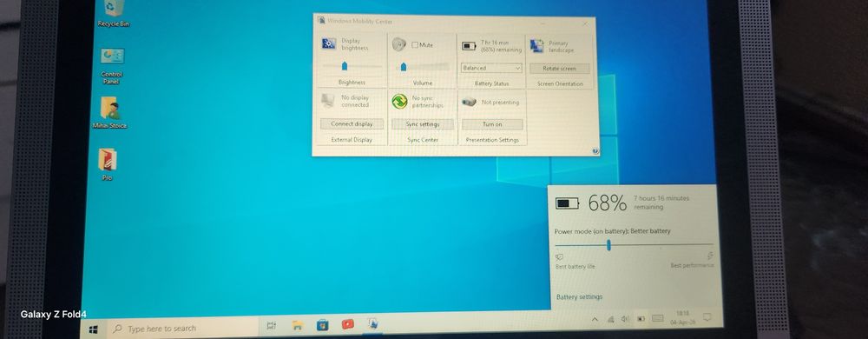Click the 'No display connected' text
Viewport: 868px width, 339px height.
pos(355,101)
